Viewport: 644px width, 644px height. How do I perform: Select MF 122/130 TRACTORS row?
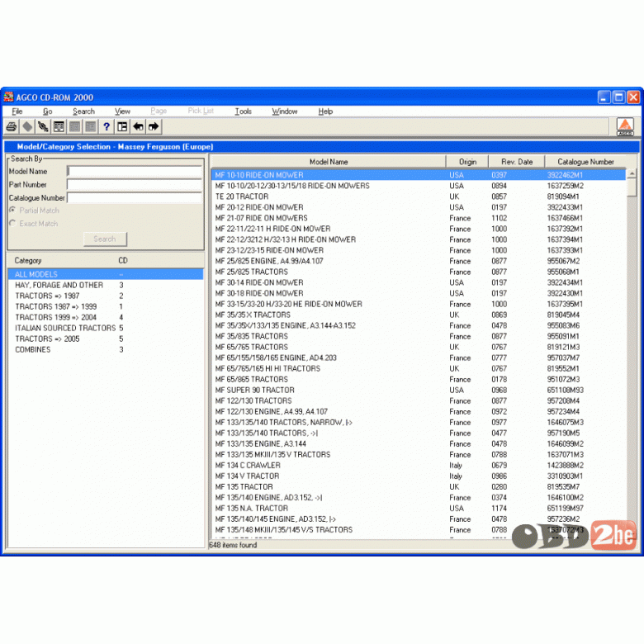coord(418,401)
